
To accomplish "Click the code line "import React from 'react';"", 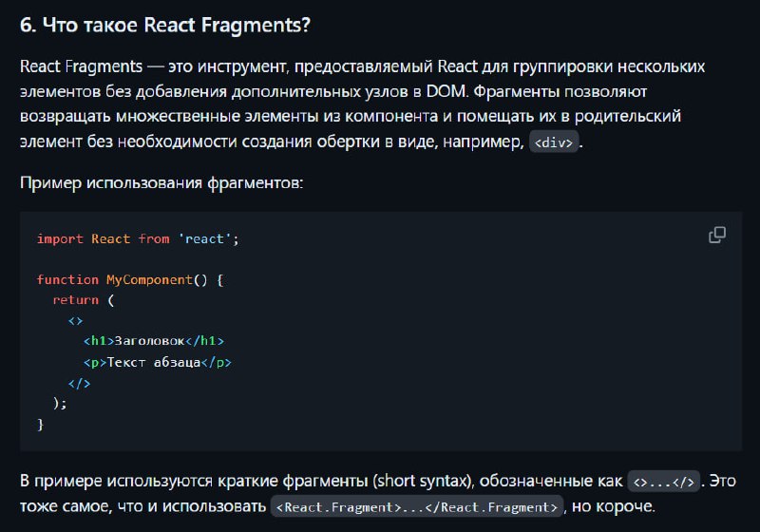I will (138, 238).
